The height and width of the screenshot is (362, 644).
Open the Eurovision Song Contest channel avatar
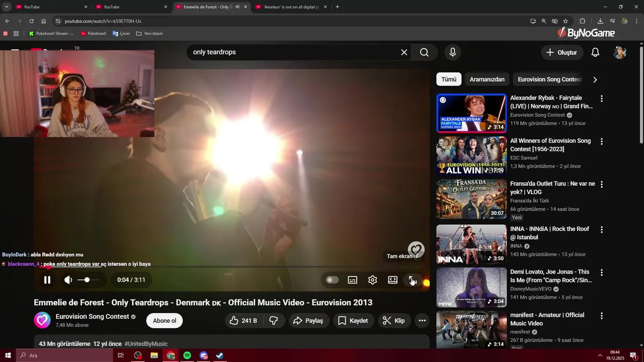(42, 320)
